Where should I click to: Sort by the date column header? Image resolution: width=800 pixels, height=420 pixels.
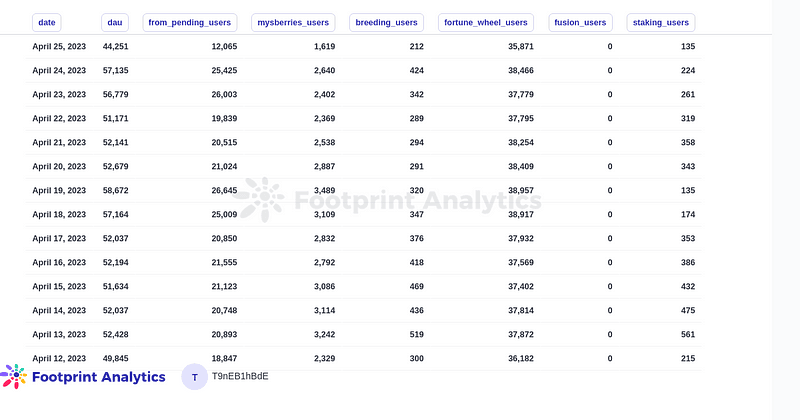pyautogui.click(x=47, y=22)
